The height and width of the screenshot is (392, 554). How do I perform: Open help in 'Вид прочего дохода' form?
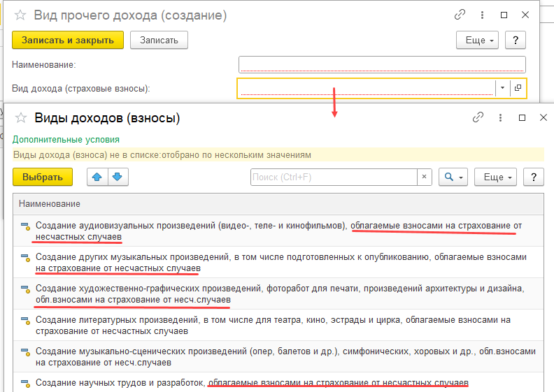516,40
